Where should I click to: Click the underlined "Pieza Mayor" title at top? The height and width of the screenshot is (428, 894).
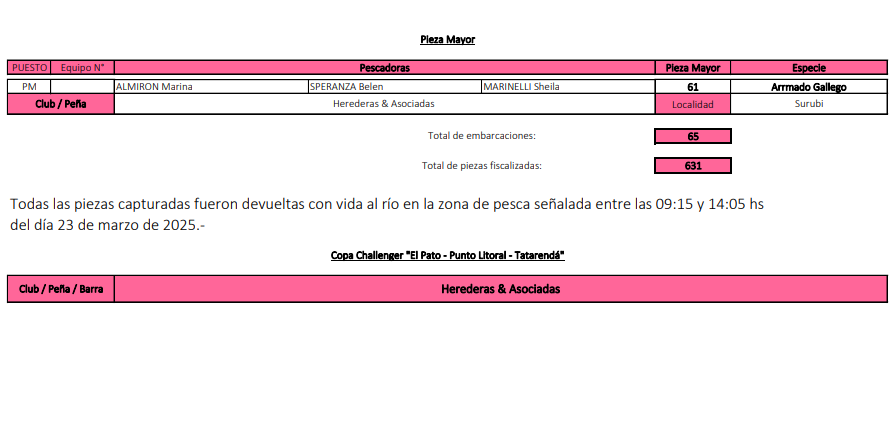(x=447, y=40)
